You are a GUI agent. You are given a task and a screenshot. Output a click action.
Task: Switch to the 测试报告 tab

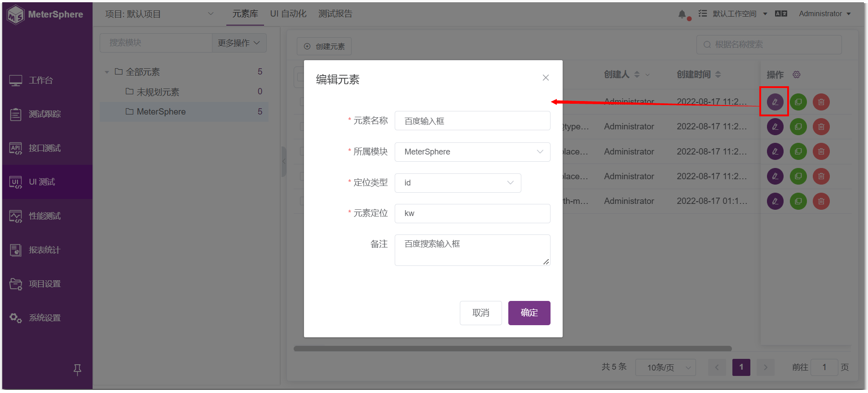(335, 14)
